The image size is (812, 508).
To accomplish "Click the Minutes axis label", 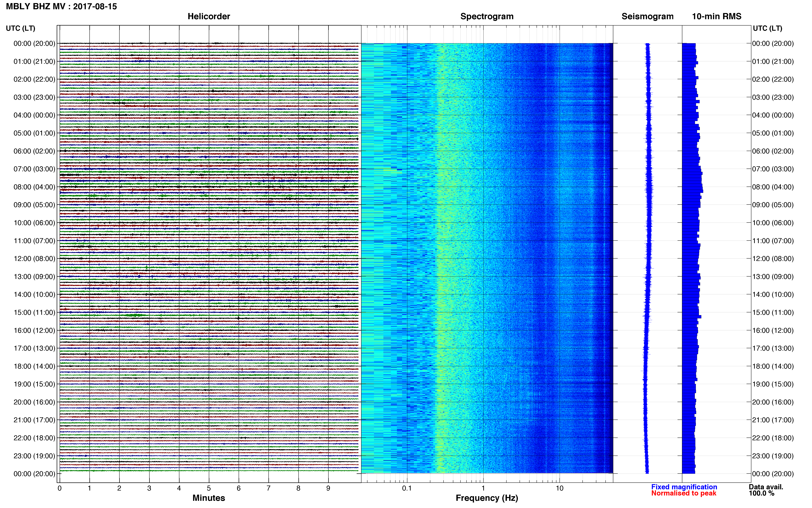I will tap(209, 498).
